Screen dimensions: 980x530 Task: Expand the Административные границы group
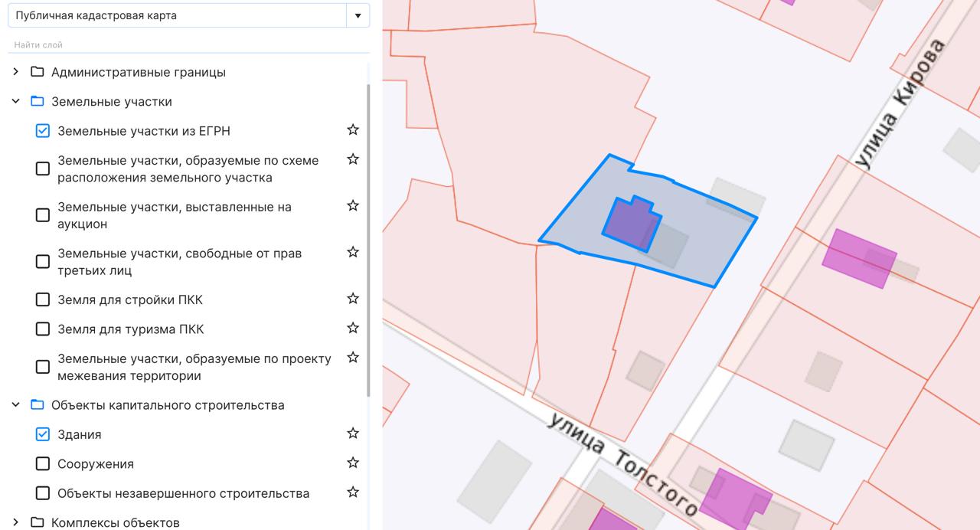(x=15, y=72)
